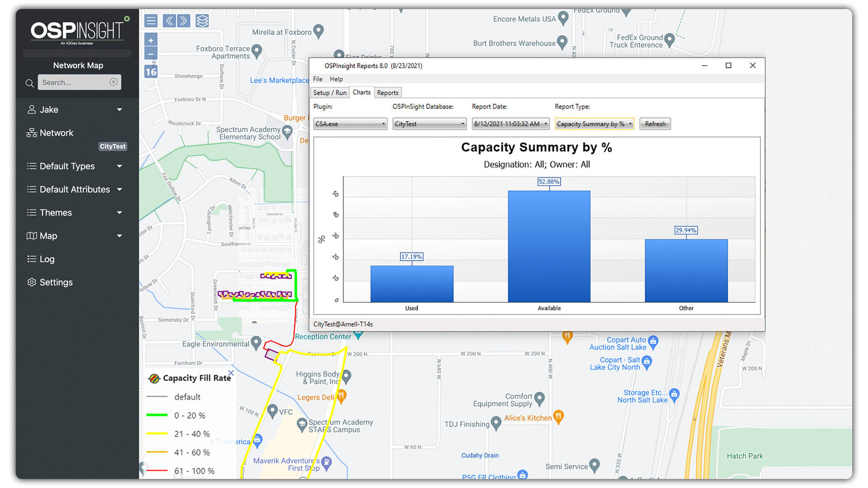Click the Default Attributes list icon

pos(32,189)
